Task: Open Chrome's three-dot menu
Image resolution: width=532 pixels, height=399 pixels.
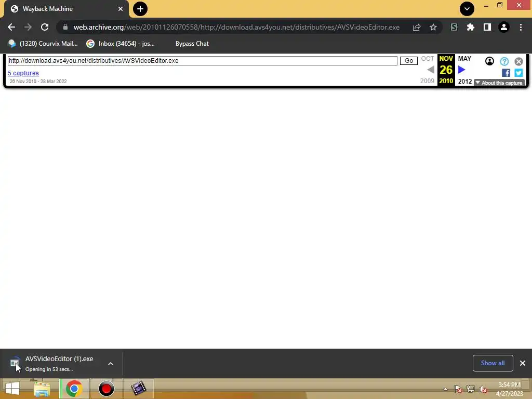Action: pos(521,27)
